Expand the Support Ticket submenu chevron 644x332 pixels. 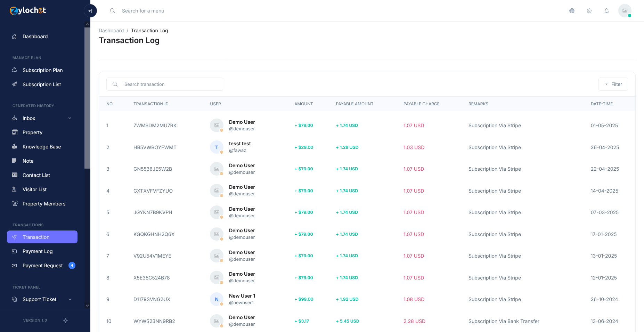(x=70, y=299)
